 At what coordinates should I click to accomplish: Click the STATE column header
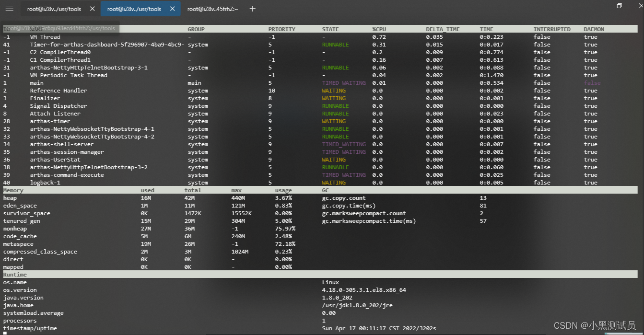coord(330,29)
